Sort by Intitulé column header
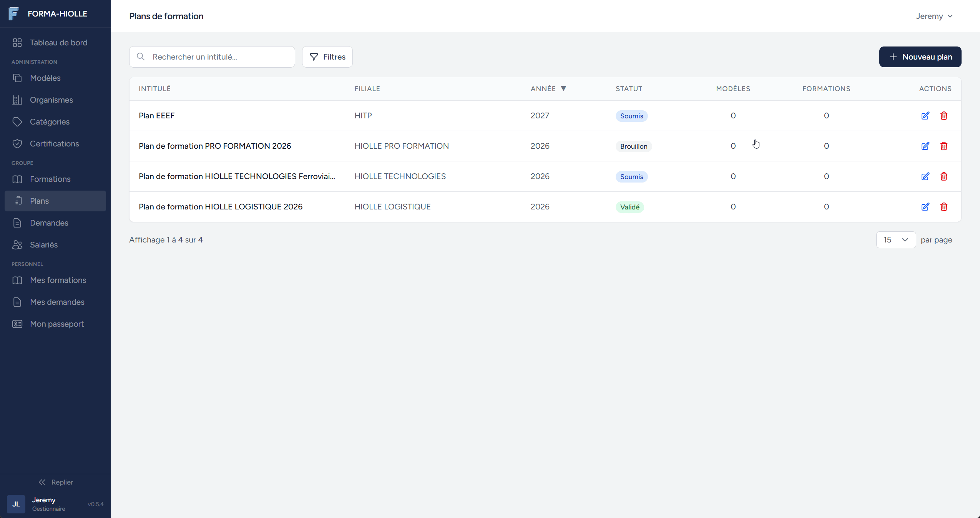 (154, 89)
